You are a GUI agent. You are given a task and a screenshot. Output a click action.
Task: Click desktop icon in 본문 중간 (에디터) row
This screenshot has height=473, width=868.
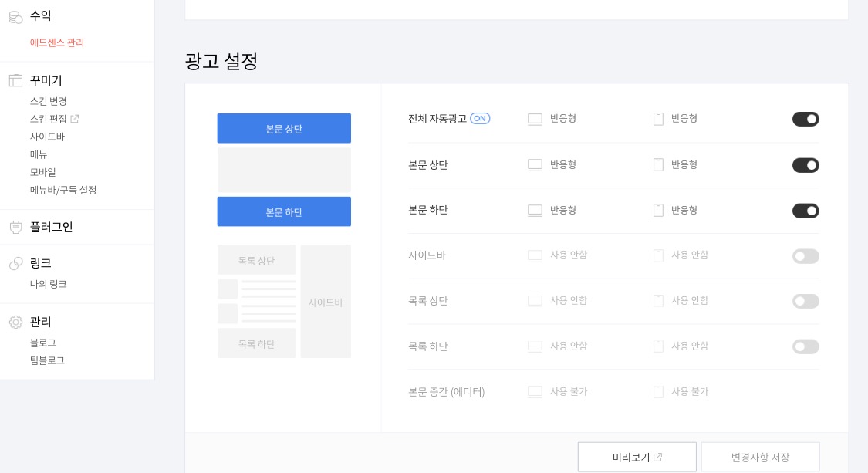535,392
